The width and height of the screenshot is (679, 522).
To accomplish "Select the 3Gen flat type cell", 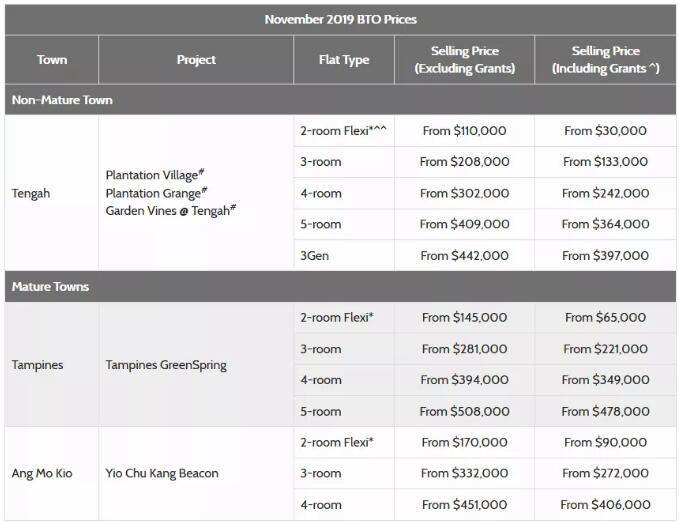I will 315,256.
